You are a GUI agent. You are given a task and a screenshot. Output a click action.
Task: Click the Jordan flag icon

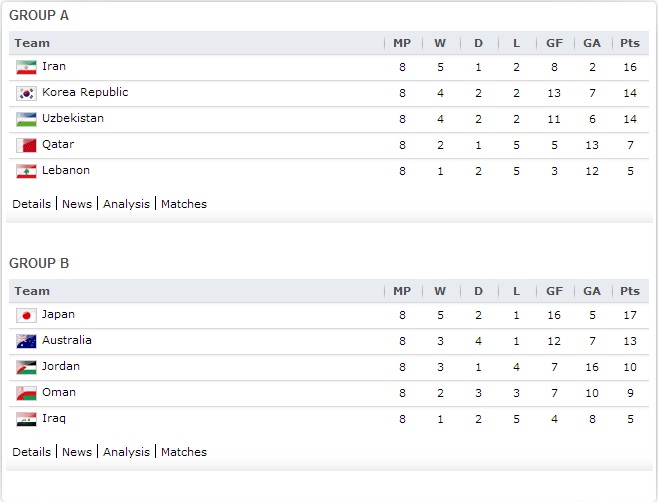click(x=26, y=367)
